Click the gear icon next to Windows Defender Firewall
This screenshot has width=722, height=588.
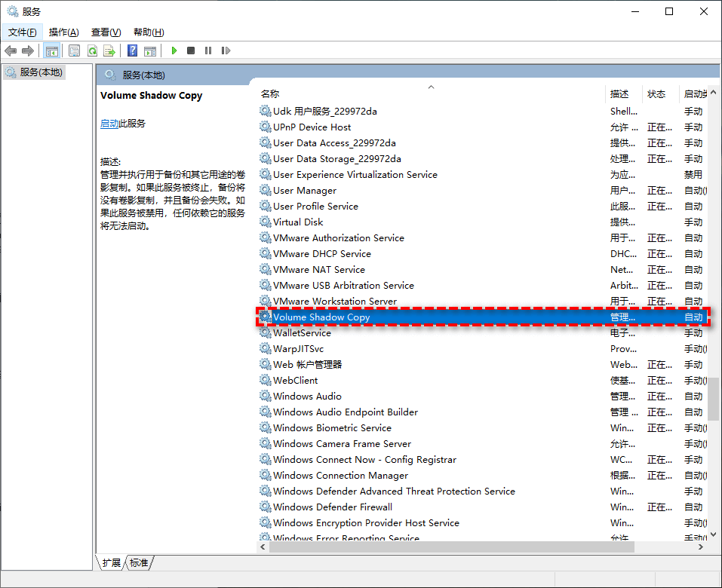tap(266, 507)
